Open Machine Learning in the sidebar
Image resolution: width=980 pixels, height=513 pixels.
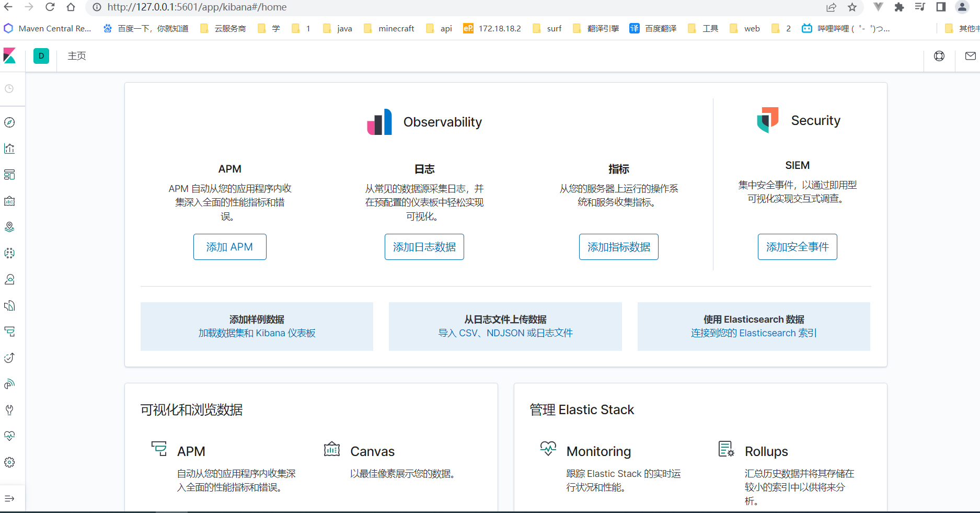[9, 253]
